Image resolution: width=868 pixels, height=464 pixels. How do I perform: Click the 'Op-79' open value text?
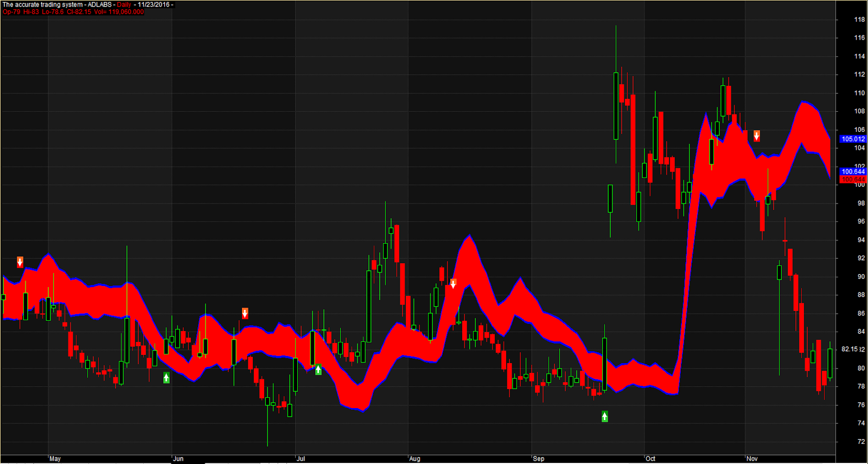pos(11,12)
